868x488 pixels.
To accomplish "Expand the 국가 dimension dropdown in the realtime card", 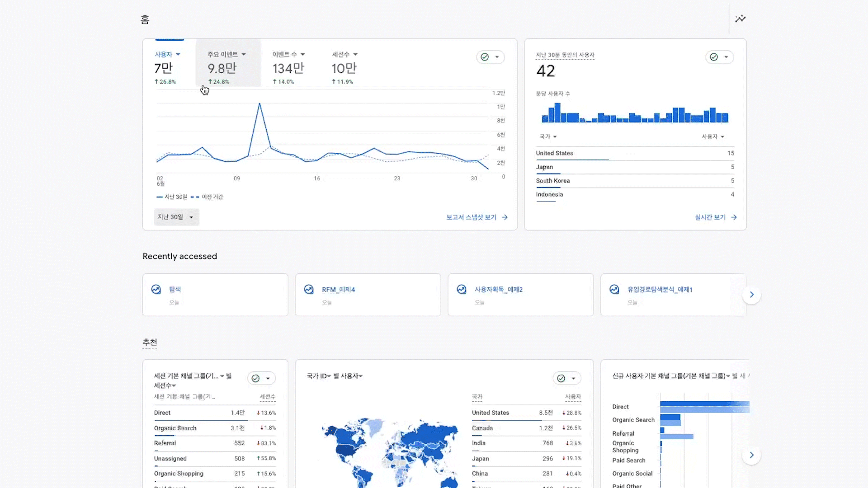I will click(548, 136).
